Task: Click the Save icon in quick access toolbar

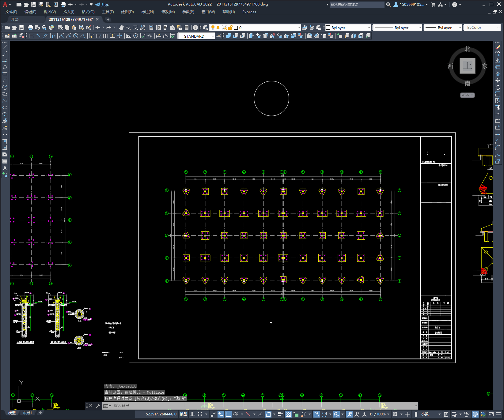Action: (34, 4)
